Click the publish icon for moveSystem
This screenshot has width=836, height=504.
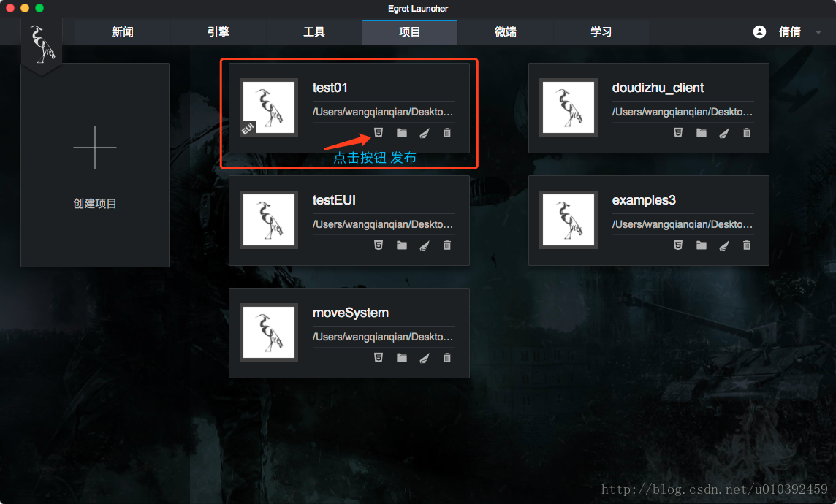(x=379, y=357)
